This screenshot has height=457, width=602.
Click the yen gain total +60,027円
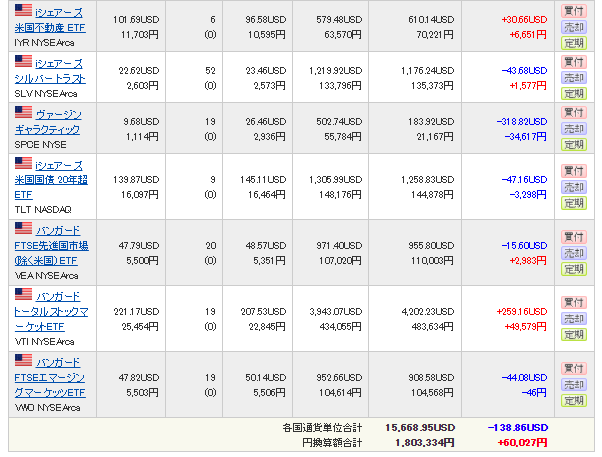[x=522, y=443]
